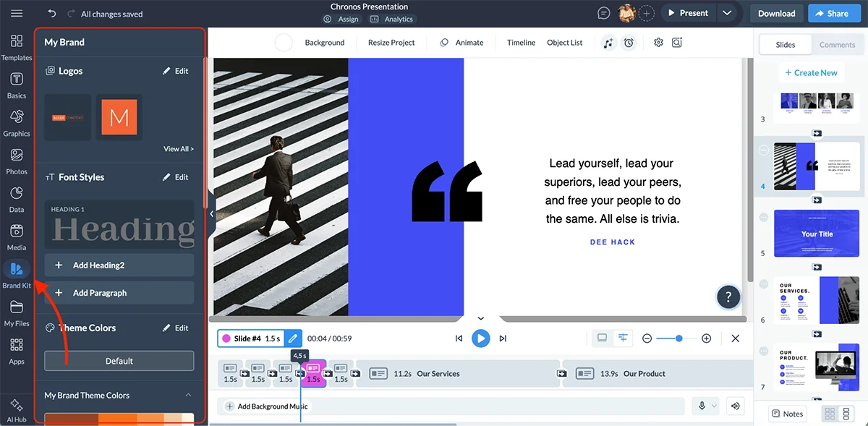Open the Data sidebar panel
The height and width of the screenshot is (426, 868).
pyautogui.click(x=17, y=199)
